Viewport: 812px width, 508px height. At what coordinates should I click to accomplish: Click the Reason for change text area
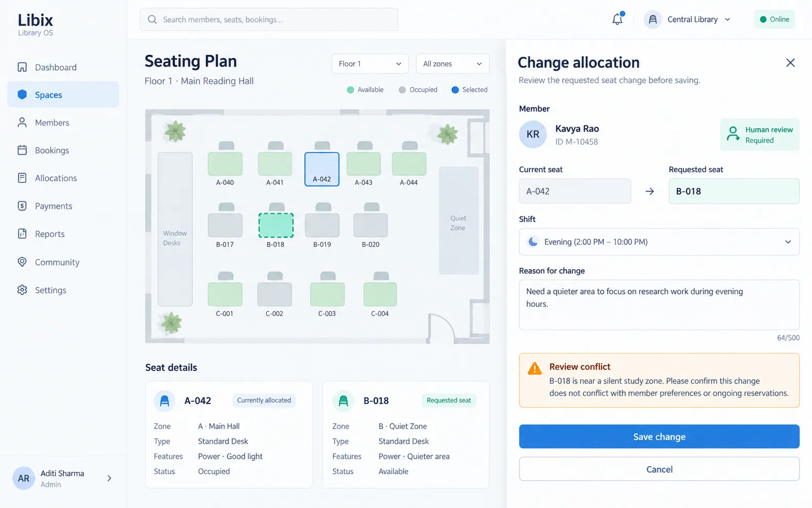(x=659, y=305)
